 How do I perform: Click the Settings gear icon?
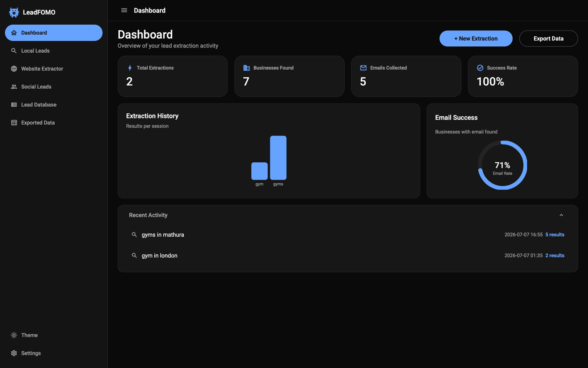pos(14,353)
